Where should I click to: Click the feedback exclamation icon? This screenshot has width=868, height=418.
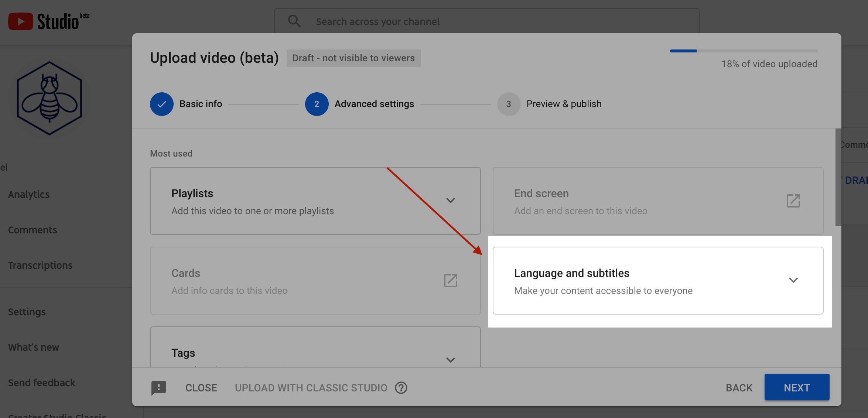(x=159, y=388)
